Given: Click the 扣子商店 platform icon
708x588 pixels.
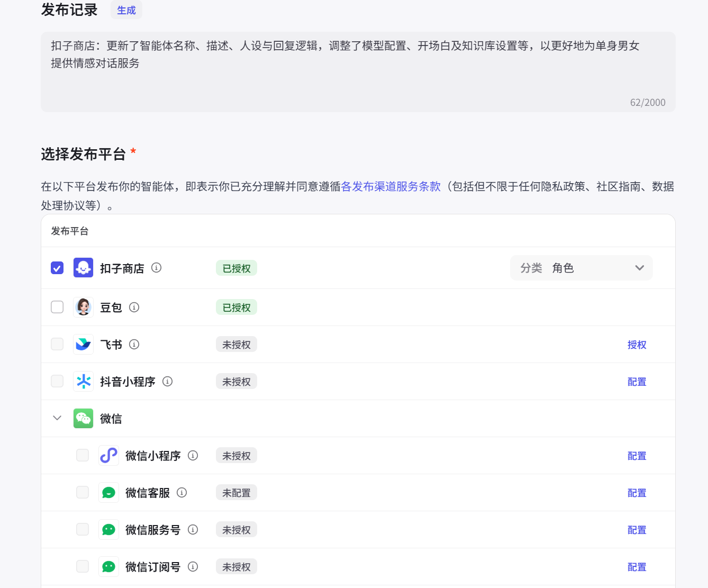Looking at the screenshot, I should [x=83, y=268].
